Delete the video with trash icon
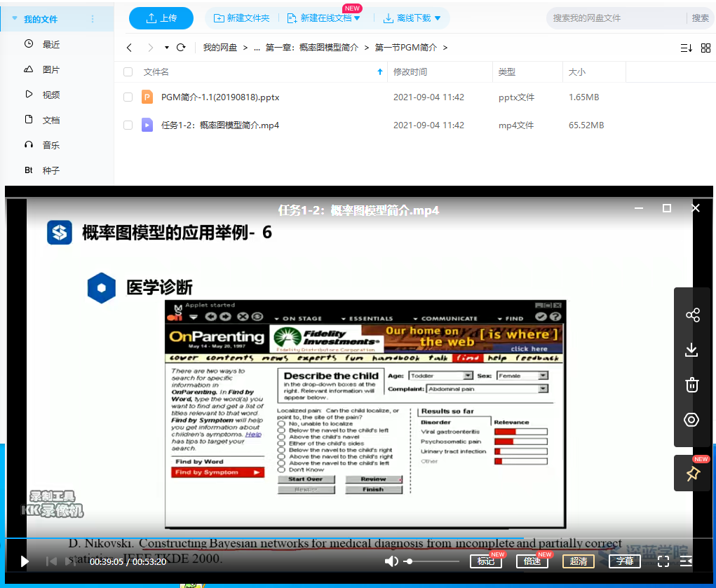The height and width of the screenshot is (588, 716). tap(691, 385)
